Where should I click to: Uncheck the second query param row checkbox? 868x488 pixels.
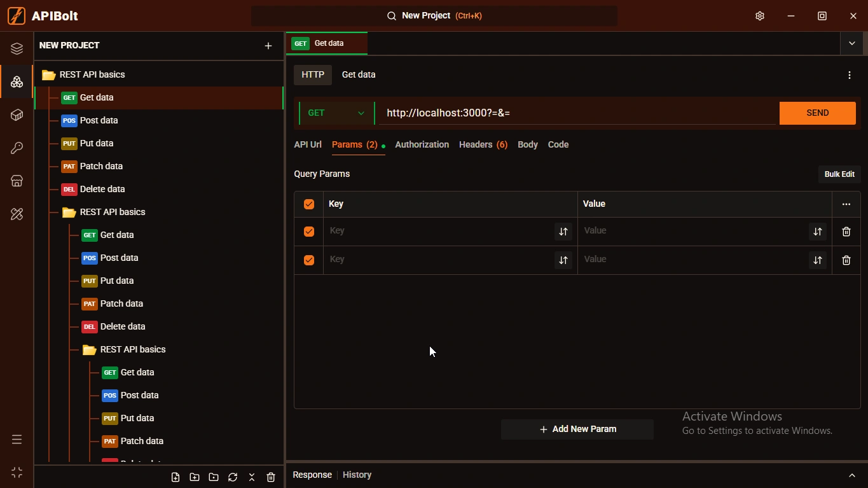pos(309,260)
